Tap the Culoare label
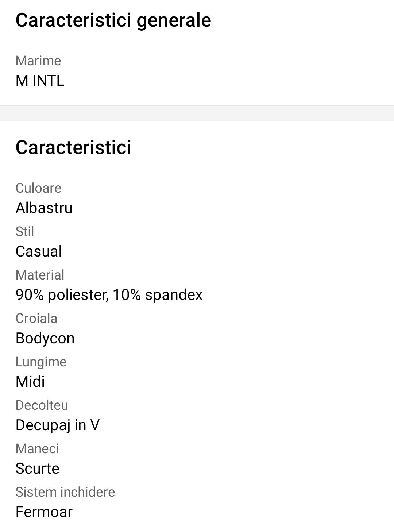Image resolution: width=394 pixels, height=532 pixels. (x=38, y=188)
